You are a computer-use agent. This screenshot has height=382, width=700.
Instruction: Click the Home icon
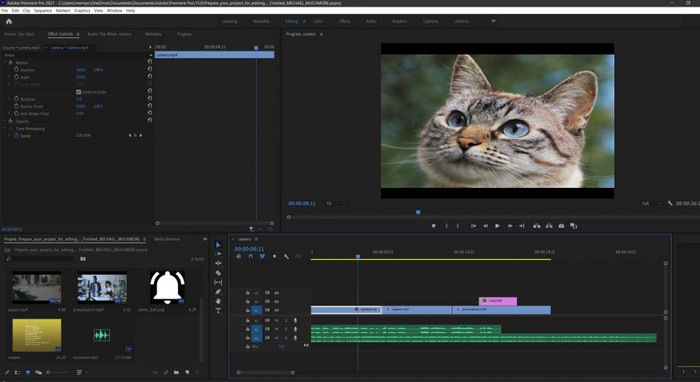point(9,21)
